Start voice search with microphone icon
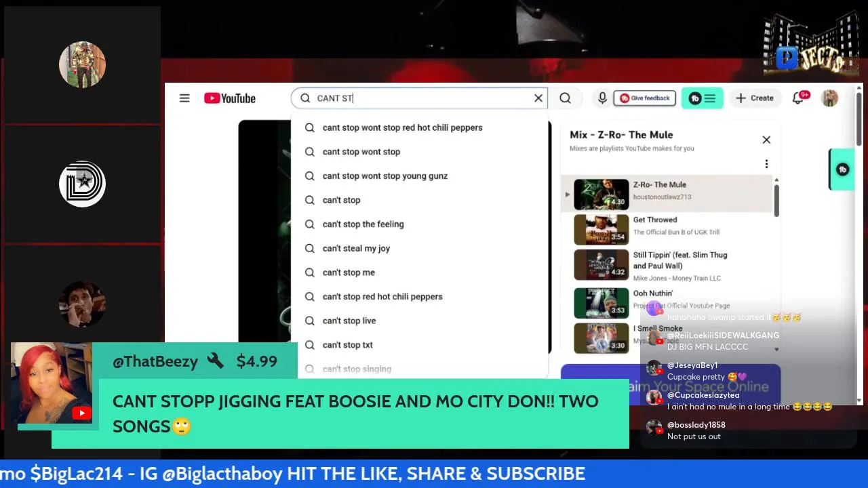 click(602, 98)
